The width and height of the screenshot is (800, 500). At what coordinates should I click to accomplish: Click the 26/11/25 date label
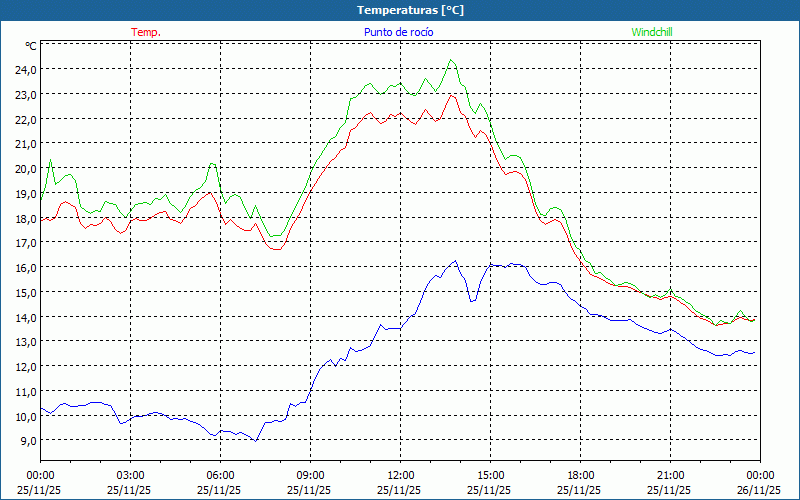point(759,490)
